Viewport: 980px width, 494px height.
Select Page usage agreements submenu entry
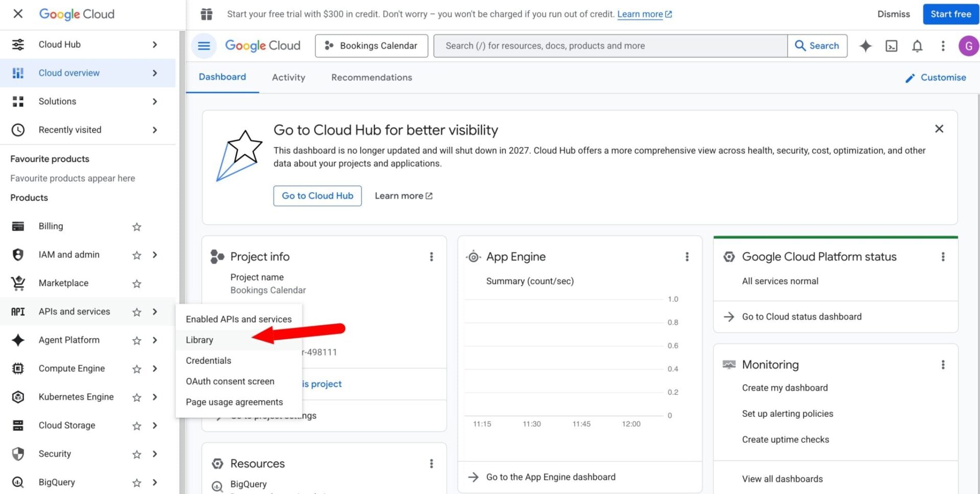(239, 402)
